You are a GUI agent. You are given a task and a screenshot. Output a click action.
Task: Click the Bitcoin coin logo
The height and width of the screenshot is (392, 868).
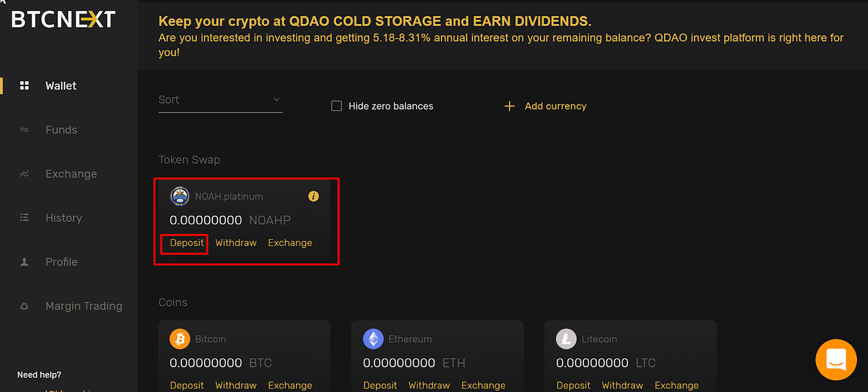pyautogui.click(x=179, y=339)
